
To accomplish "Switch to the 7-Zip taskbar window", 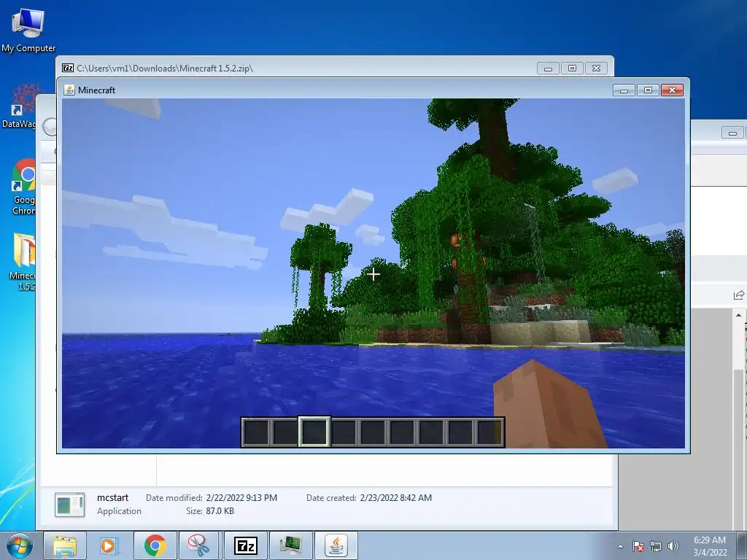I will (x=245, y=545).
